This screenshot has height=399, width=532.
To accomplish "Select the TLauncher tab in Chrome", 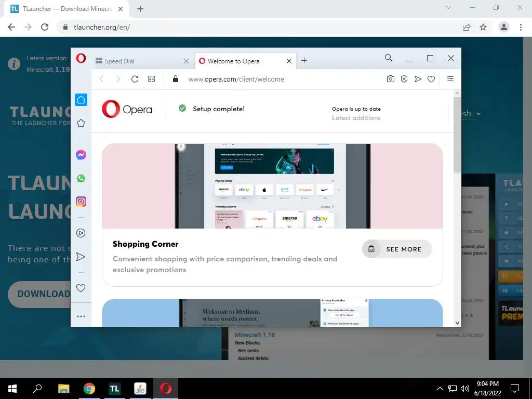I will 66,9.
